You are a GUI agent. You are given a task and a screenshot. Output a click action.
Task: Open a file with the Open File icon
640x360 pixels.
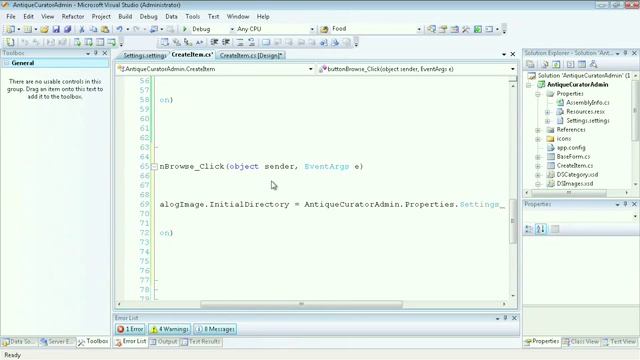[x=44, y=29]
